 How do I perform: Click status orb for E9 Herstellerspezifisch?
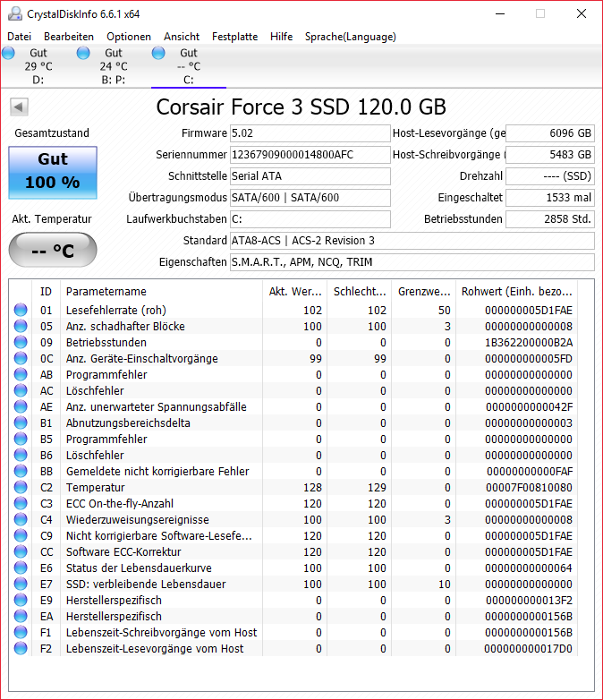(21, 600)
